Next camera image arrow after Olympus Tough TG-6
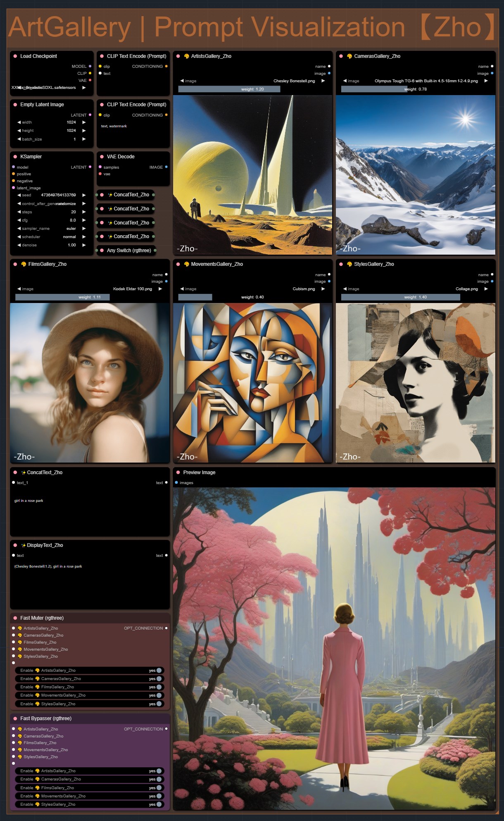Screen dimensions: 504x821 point(486,81)
